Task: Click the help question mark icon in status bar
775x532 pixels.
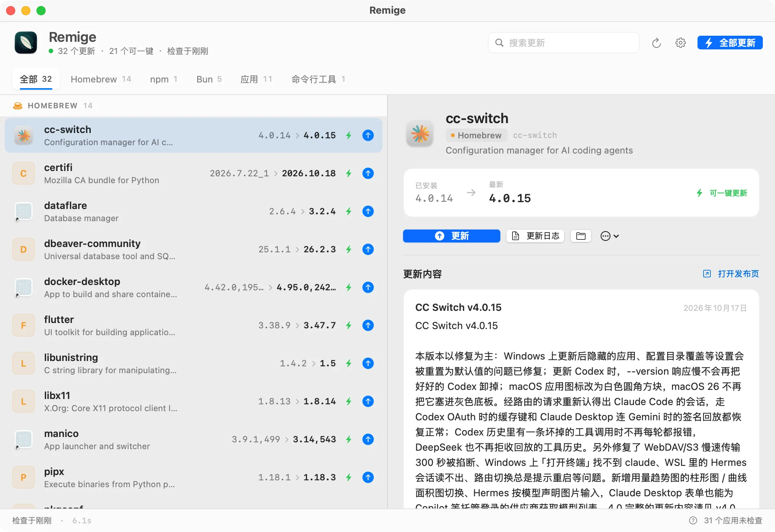Action: (x=693, y=520)
